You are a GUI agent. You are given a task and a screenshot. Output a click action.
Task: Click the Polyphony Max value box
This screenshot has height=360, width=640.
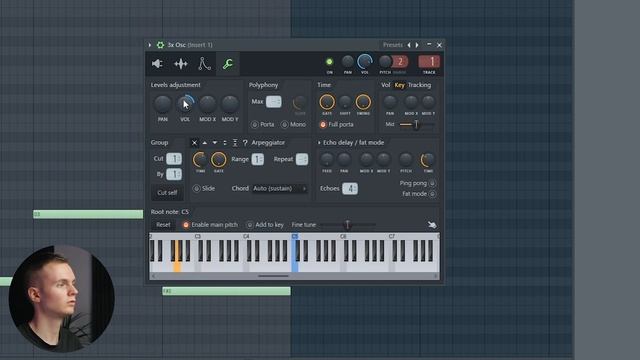coord(273,102)
